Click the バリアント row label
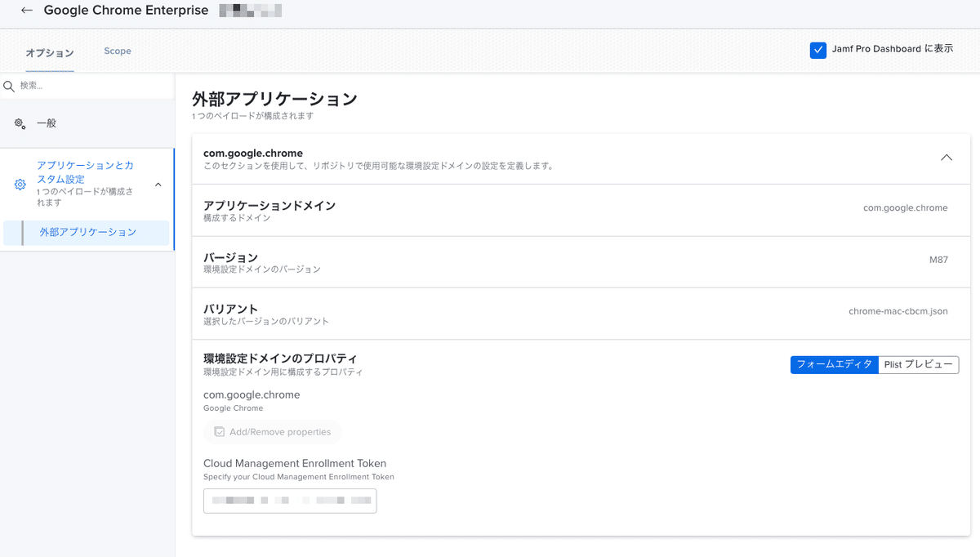This screenshot has width=980, height=557. pyautogui.click(x=231, y=309)
